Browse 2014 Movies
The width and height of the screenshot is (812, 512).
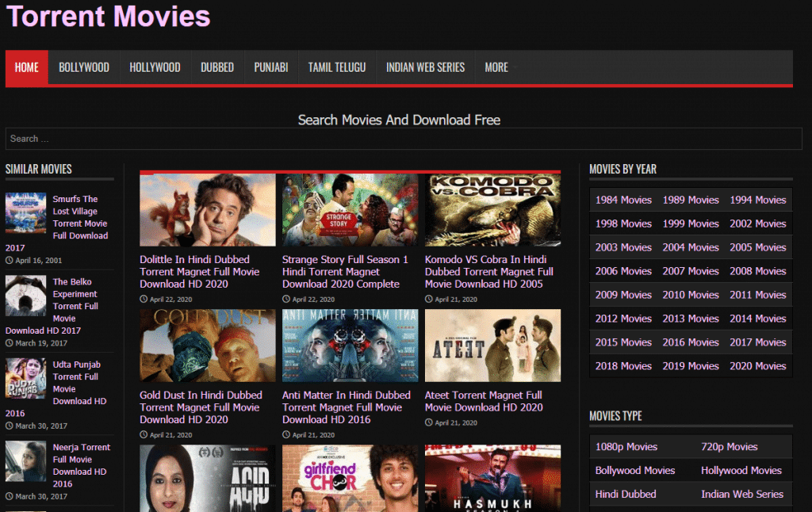pyautogui.click(x=758, y=319)
